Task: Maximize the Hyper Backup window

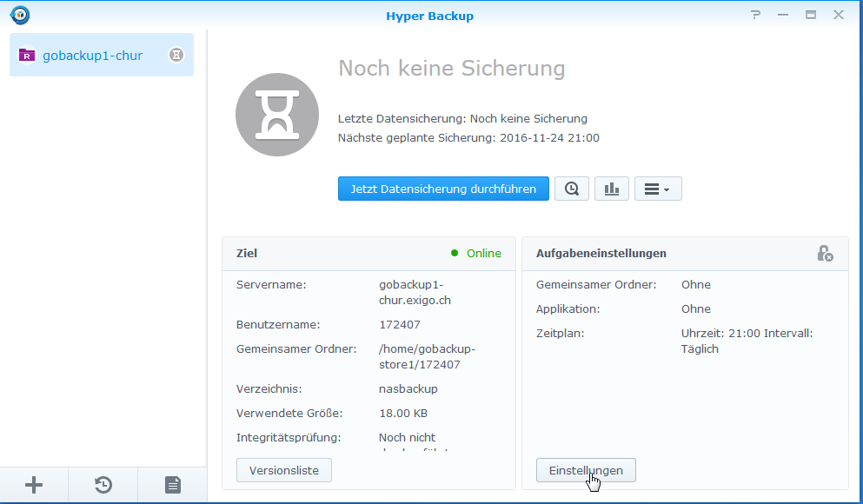Action: (811, 15)
